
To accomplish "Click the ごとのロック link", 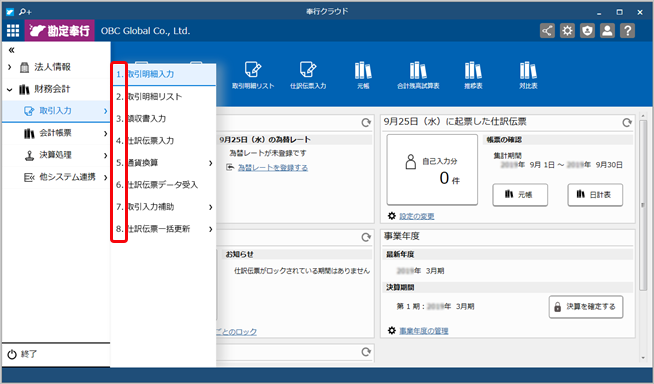I will [236, 332].
